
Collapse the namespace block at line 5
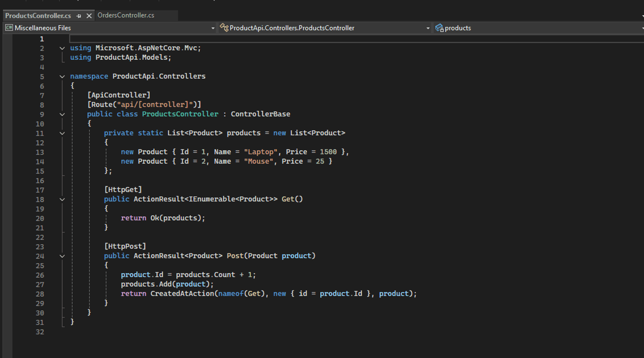point(62,76)
